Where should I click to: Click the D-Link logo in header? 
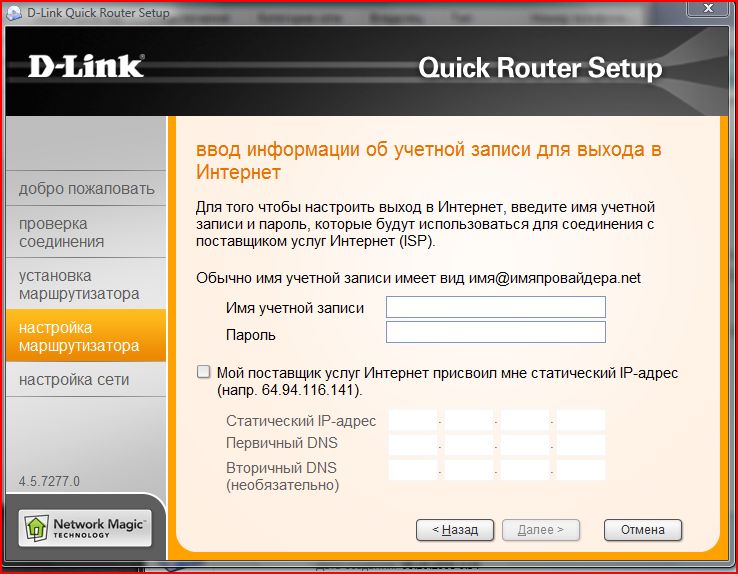coord(86,66)
